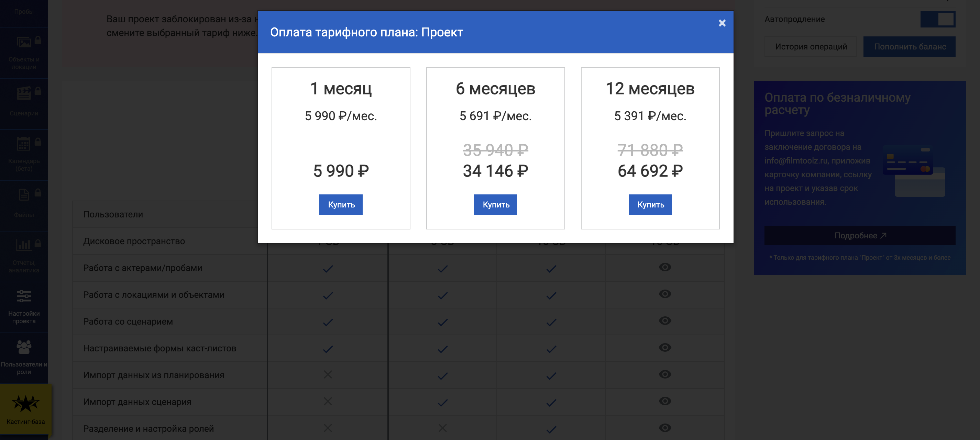Click Оплата по безналичному расчету heading
Screen dimensions: 980x440
tap(837, 103)
